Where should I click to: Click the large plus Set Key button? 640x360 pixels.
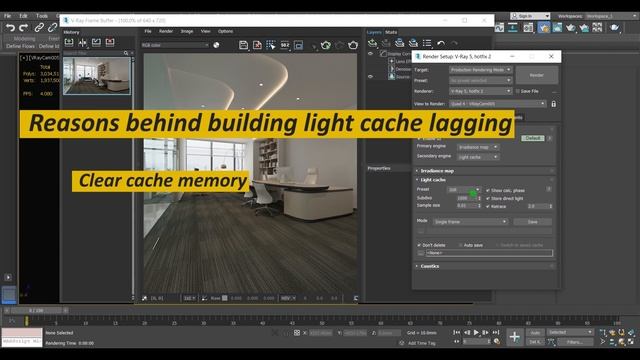click(x=515, y=337)
